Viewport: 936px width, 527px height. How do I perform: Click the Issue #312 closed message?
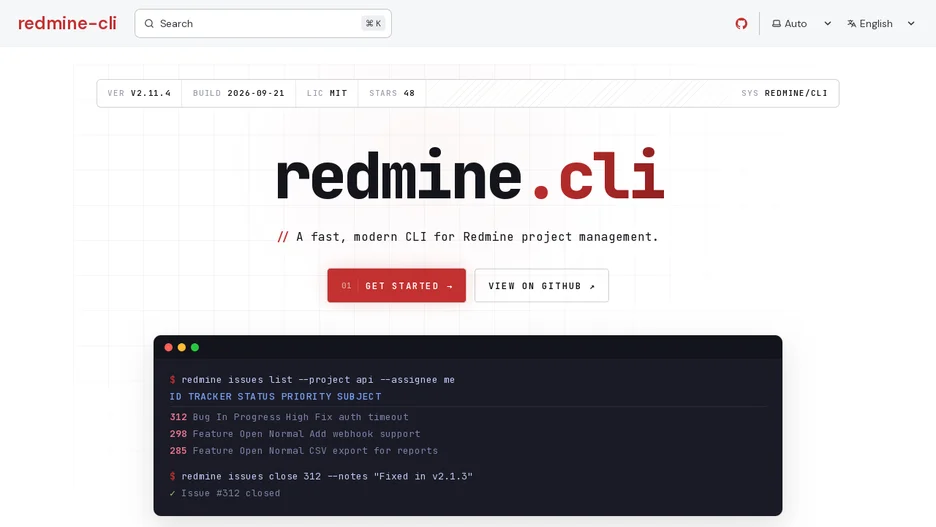pyautogui.click(x=225, y=493)
